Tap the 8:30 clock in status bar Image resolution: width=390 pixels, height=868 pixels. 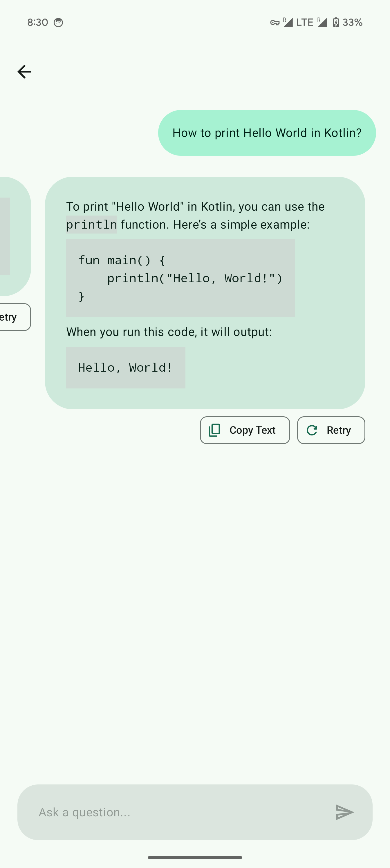(37, 23)
